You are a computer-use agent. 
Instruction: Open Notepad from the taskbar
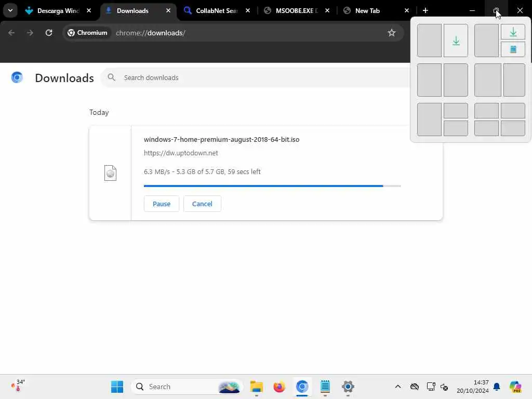325,387
